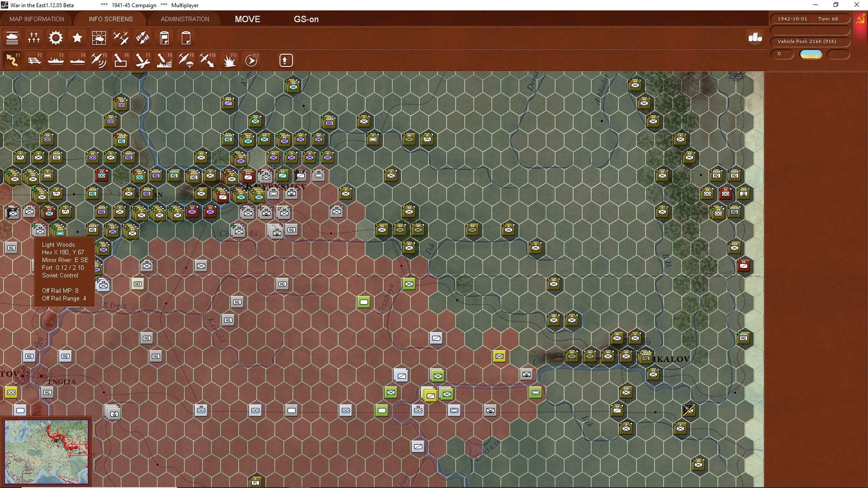The image size is (868, 488).
Task: Open the ADMINISTRATION tab
Action: (185, 19)
